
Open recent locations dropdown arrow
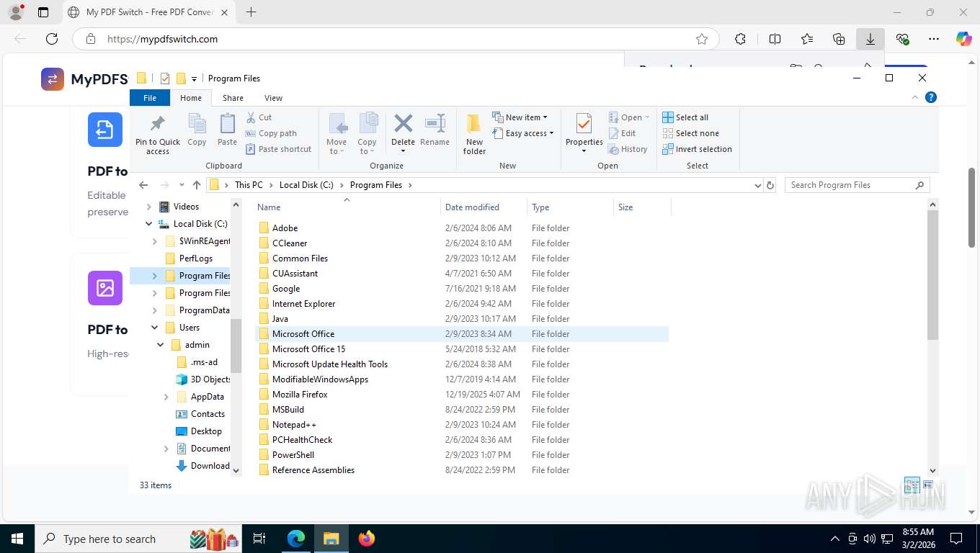click(x=182, y=185)
